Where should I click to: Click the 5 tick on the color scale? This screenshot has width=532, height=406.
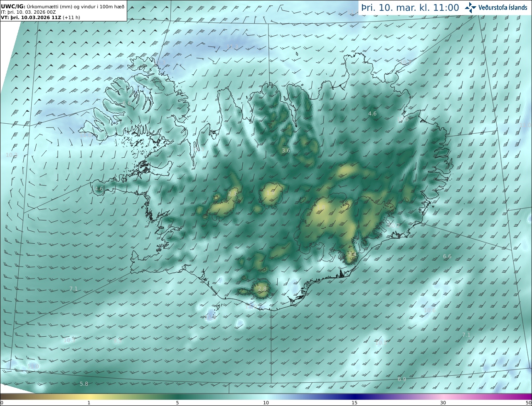(x=177, y=403)
